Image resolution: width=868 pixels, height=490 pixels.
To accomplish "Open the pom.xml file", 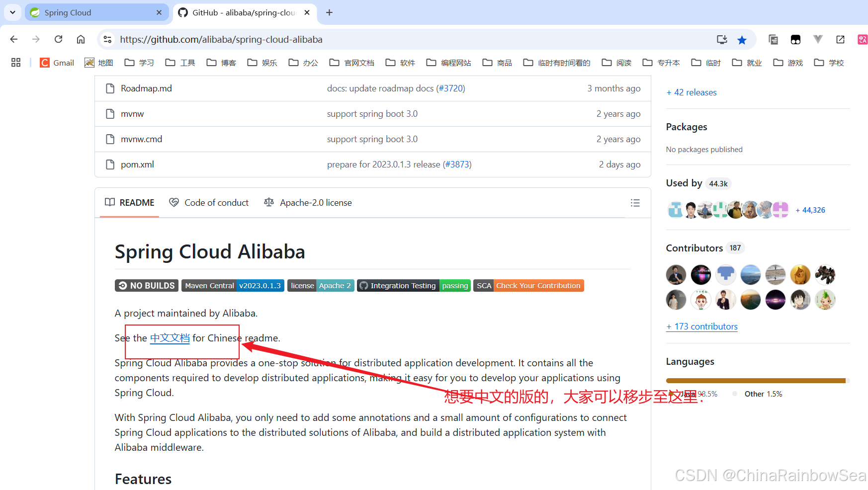I will point(137,164).
